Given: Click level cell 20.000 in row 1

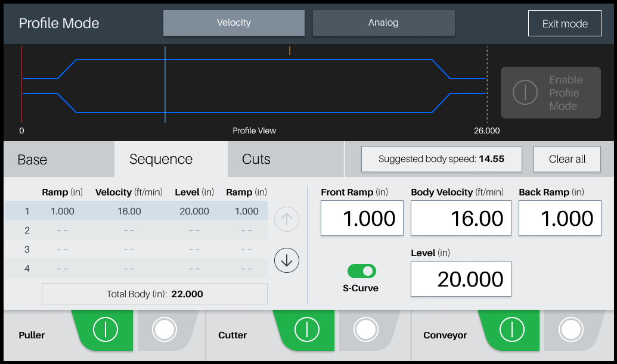Looking at the screenshot, I should [194, 211].
